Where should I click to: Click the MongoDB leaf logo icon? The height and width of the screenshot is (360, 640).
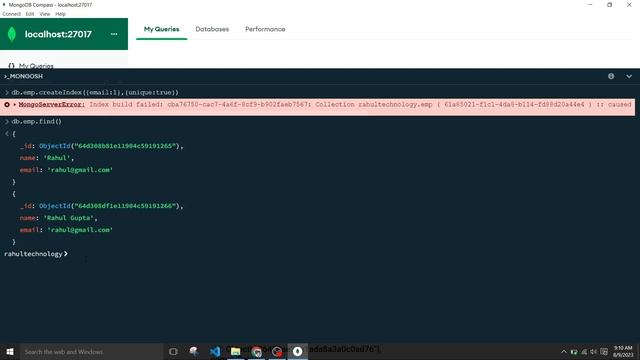pyautogui.click(x=12, y=34)
